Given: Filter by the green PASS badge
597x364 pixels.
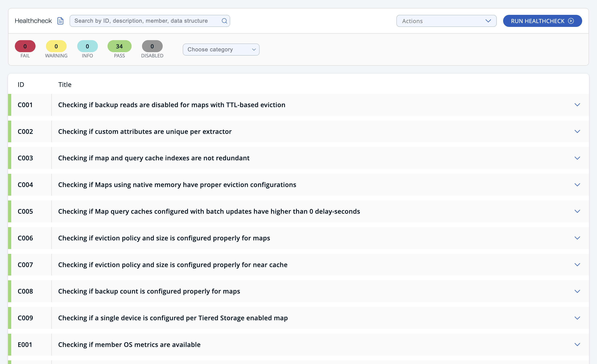Looking at the screenshot, I should pos(119,46).
